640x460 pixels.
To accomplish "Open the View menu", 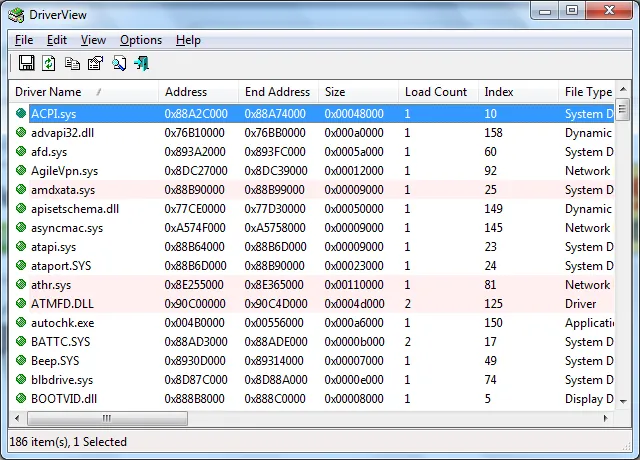I will point(93,40).
